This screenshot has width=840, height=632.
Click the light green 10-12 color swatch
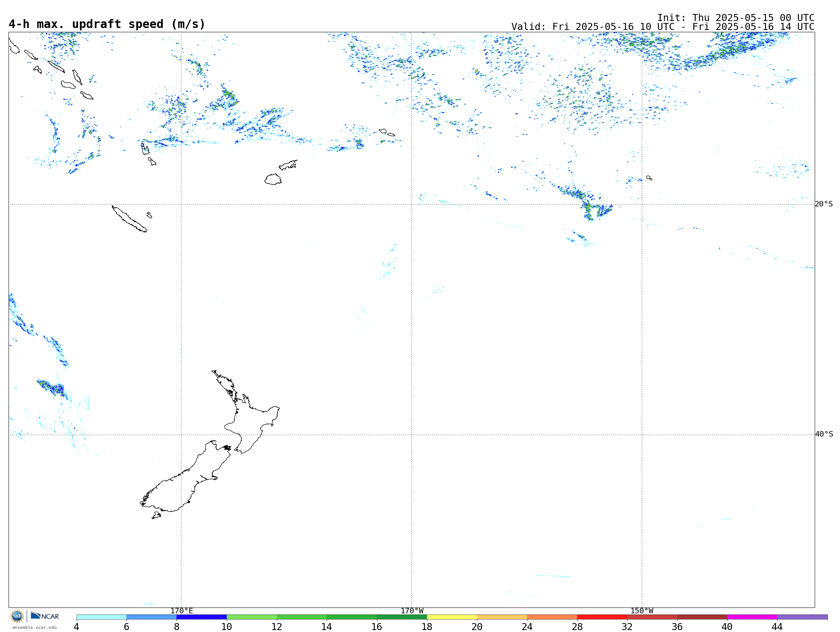pos(252,617)
